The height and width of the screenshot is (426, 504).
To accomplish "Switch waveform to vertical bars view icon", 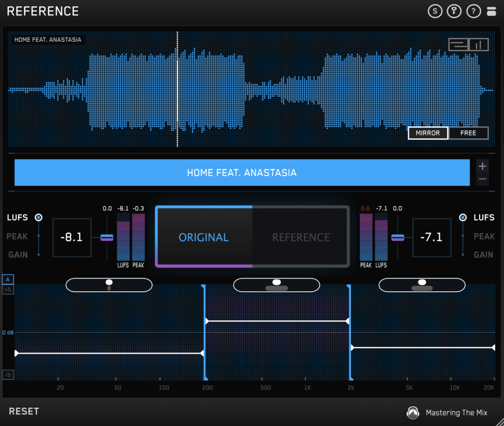I will click(x=478, y=45).
